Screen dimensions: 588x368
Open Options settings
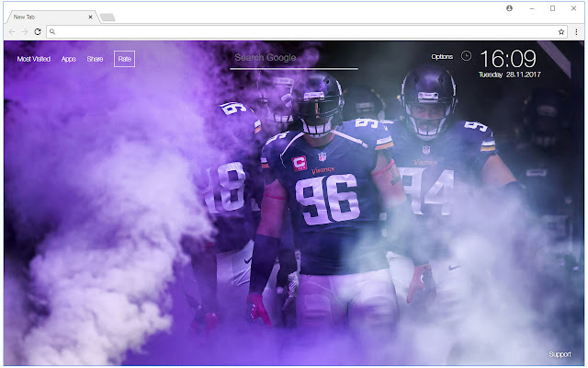442,57
